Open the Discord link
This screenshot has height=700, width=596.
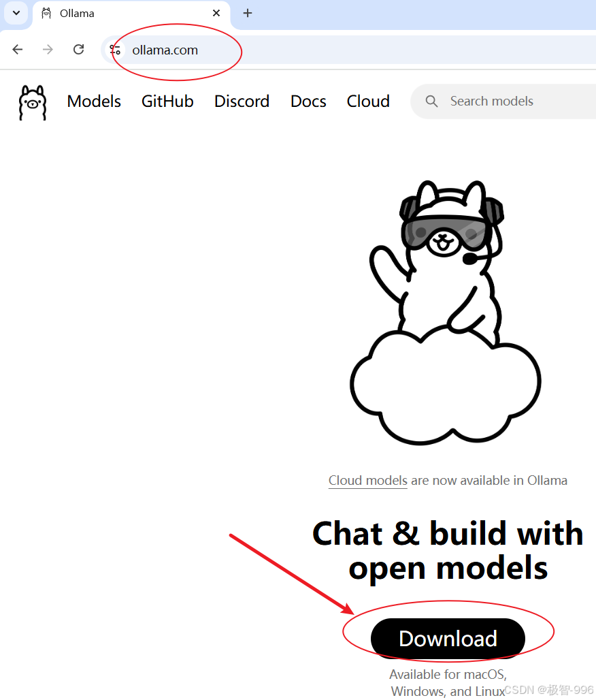click(242, 101)
